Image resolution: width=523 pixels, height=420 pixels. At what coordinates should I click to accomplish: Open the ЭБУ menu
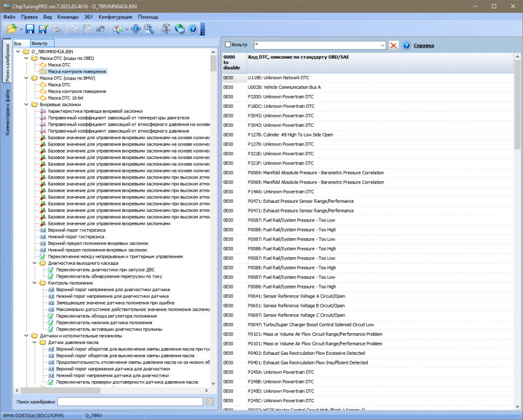88,17
